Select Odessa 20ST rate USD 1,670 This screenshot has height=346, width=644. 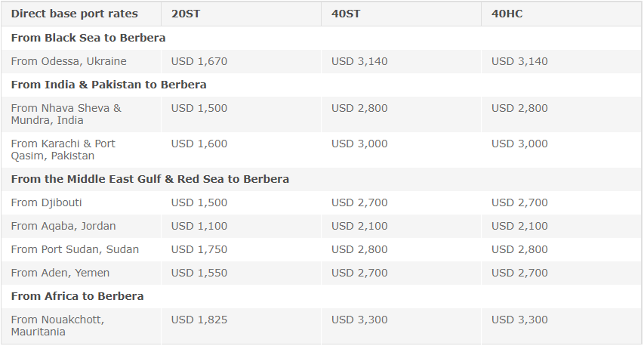pos(199,61)
